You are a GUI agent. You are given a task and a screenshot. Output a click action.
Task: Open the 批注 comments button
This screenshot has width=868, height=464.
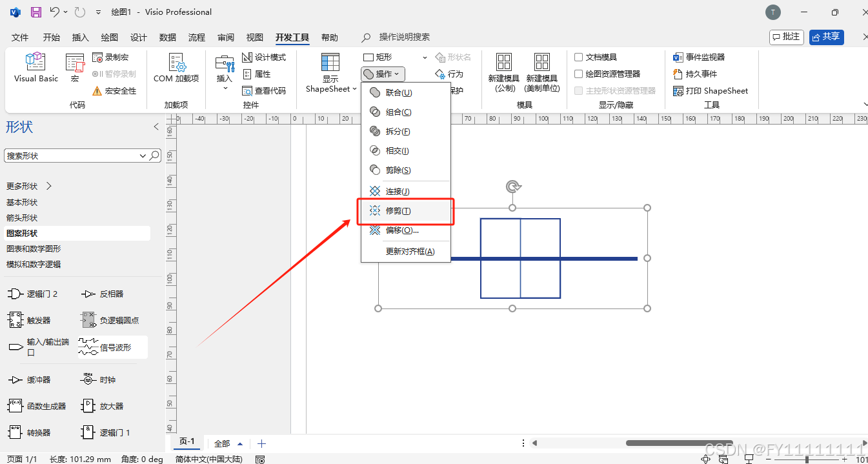click(786, 37)
